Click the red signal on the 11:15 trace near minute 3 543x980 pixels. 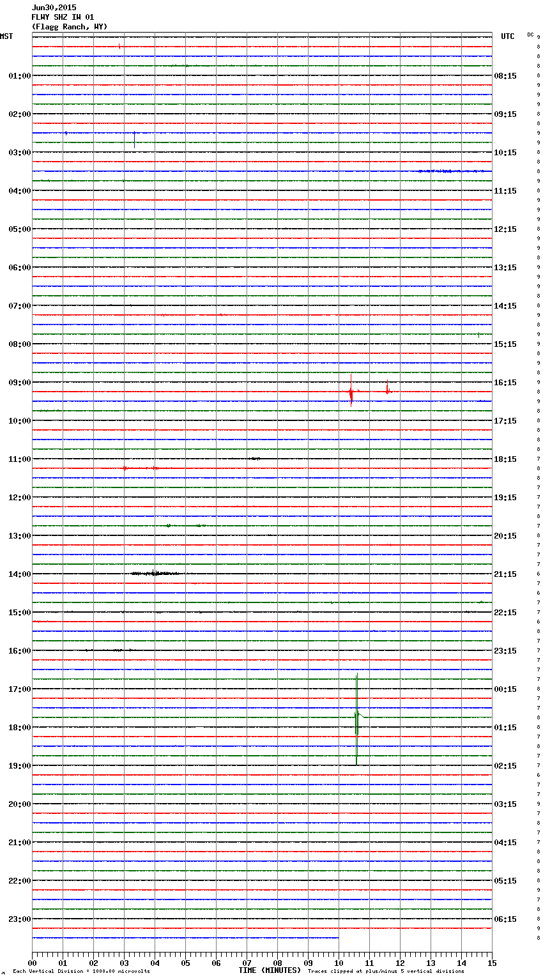[x=125, y=468]
